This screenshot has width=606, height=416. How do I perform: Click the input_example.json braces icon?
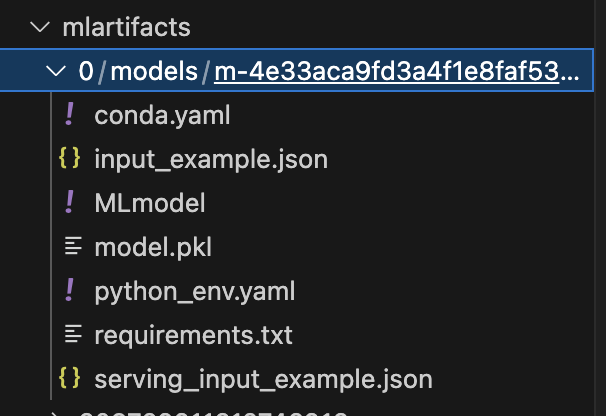point(69,159)
